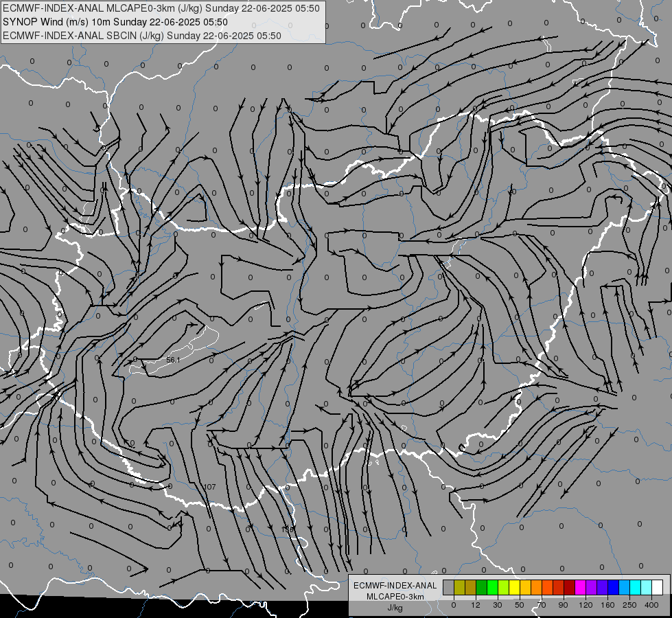Click the brownish-gold legend swatch

pyautogui.click(x=471, y=587)
